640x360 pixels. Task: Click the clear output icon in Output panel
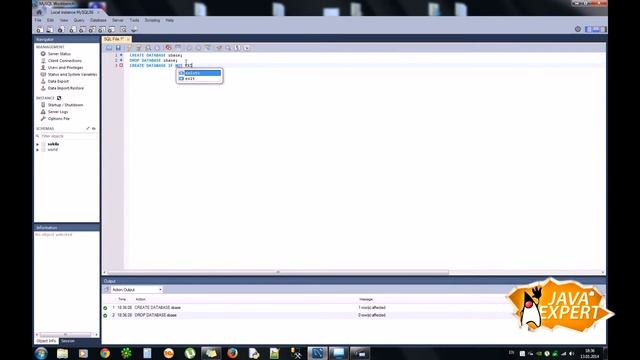(107, 289)
